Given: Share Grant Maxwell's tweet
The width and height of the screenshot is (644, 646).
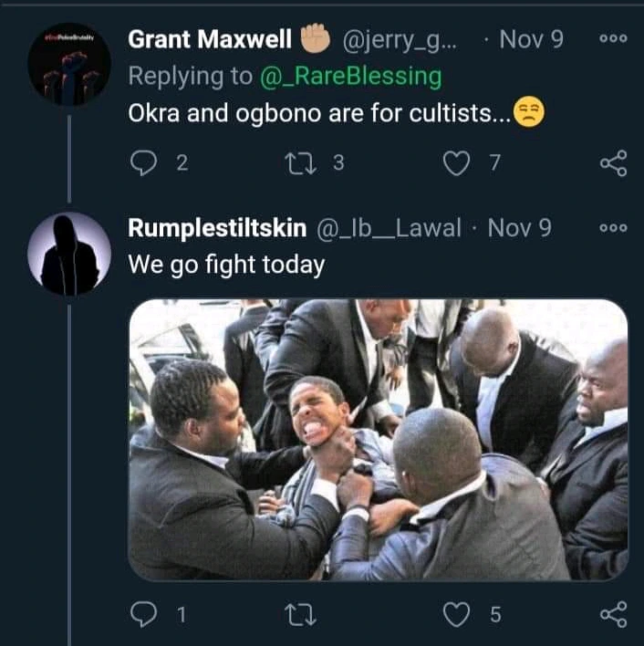Looking at the screenshot, I should (613, 163).
